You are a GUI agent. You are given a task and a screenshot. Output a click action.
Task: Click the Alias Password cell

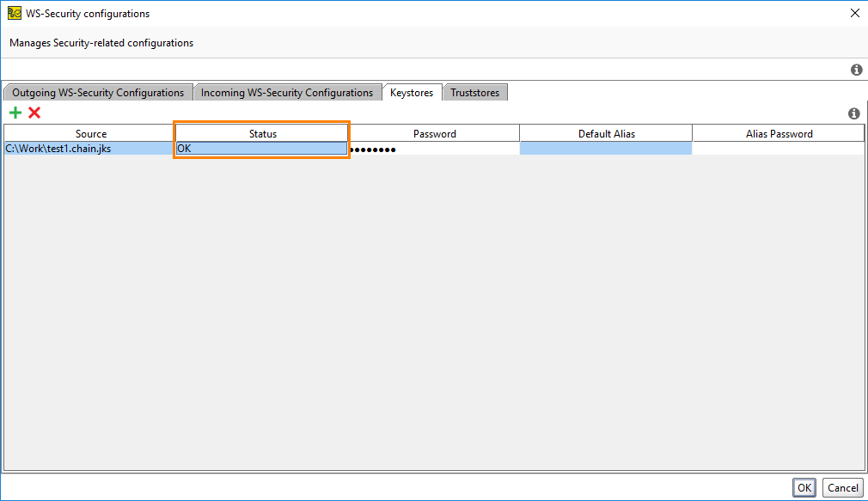tap(778, 148)
